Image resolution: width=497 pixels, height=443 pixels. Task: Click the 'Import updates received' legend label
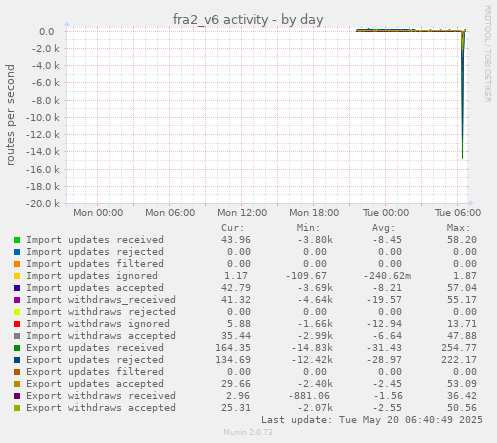point(95,240)
